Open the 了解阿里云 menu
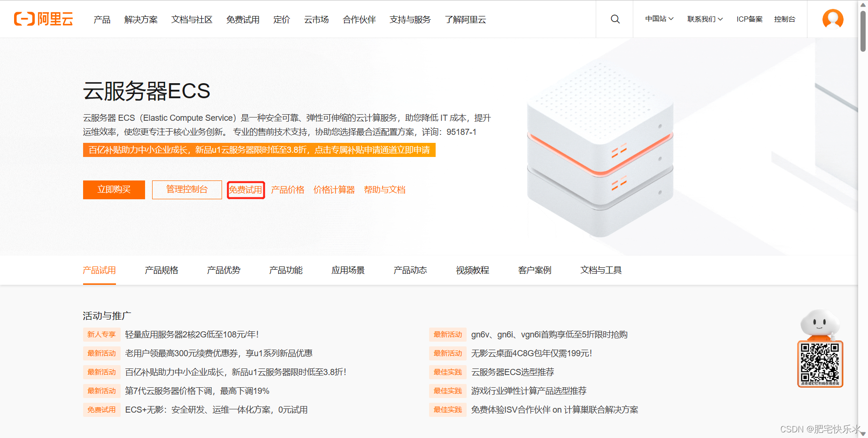Screen dimensions: 868x438 click(465, 19)
